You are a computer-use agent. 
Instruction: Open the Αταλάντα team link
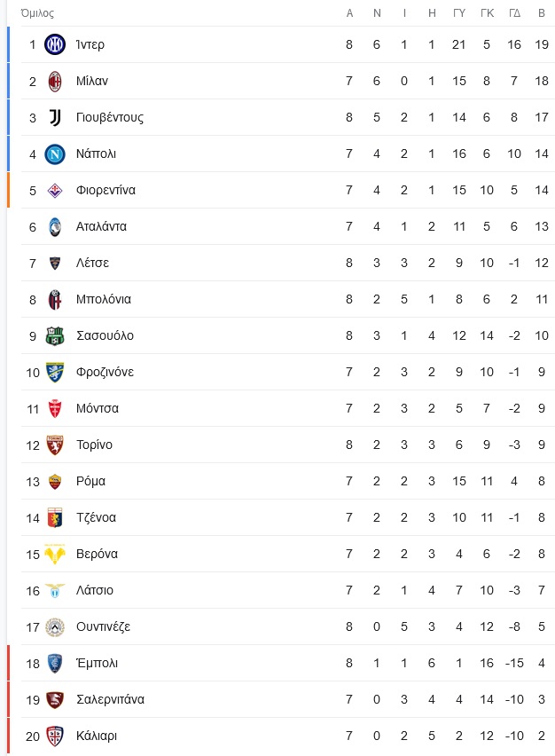pyautogui.click(x=101, y=226)
